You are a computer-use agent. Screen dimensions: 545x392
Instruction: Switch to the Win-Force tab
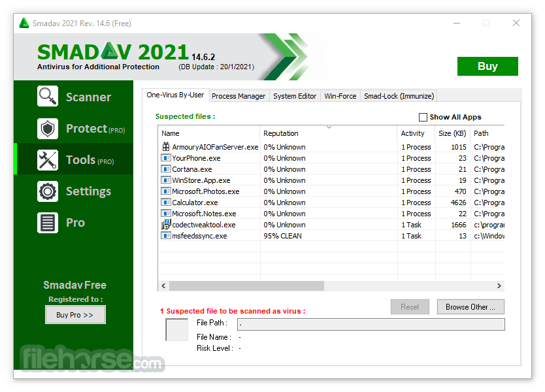coord(340,96)
